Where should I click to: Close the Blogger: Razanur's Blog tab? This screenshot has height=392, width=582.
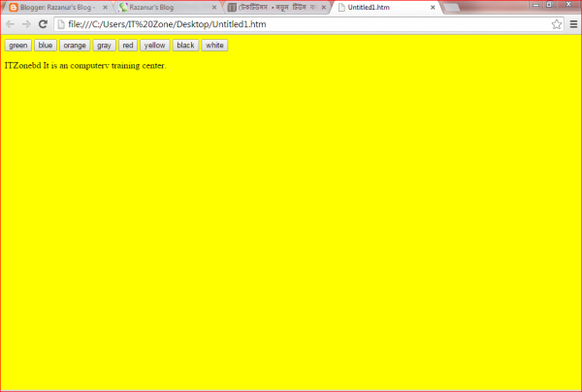tap(105, 8)
